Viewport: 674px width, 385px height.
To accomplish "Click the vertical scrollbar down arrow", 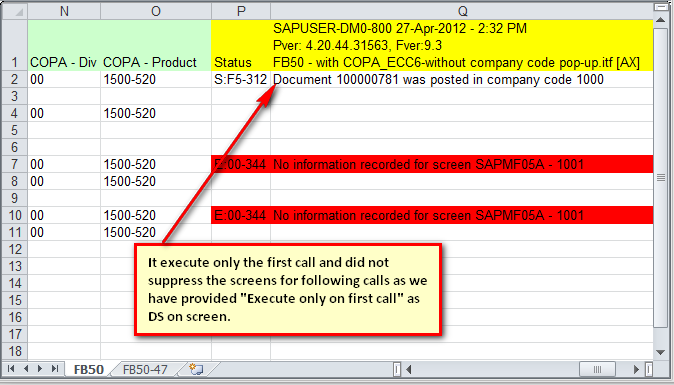I will (x=661, y=352).
